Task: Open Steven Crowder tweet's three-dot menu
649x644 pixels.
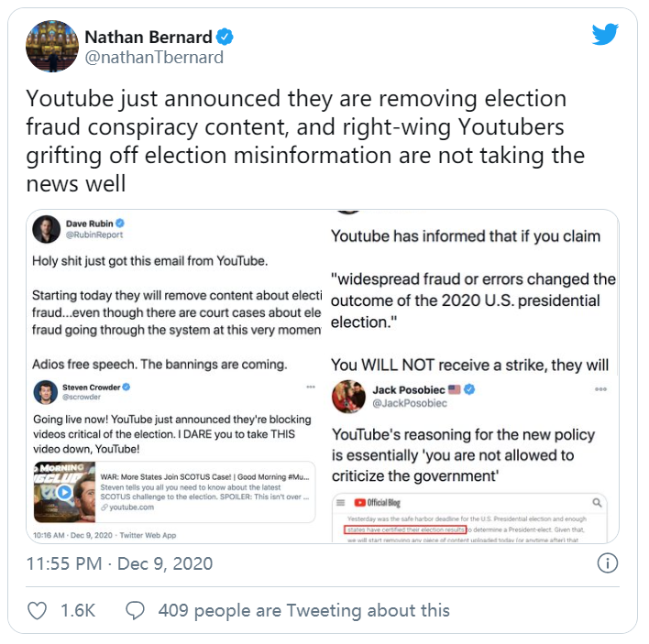Action: pyautogui.click(x=311, y=387)
